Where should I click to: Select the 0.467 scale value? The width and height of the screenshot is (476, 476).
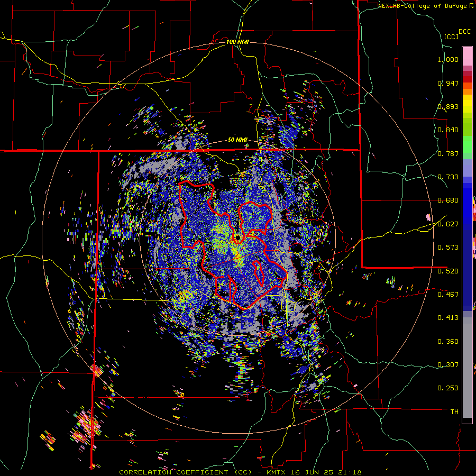tap(448, 295)
